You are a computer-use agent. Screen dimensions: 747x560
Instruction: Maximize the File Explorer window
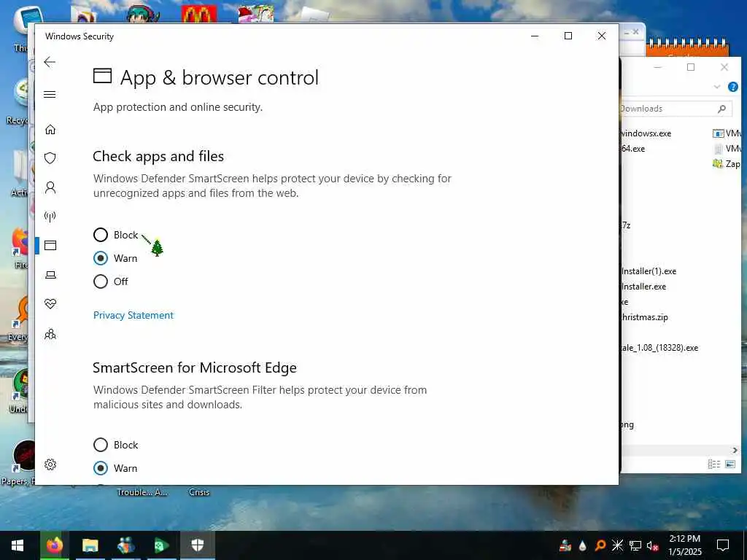691,67
